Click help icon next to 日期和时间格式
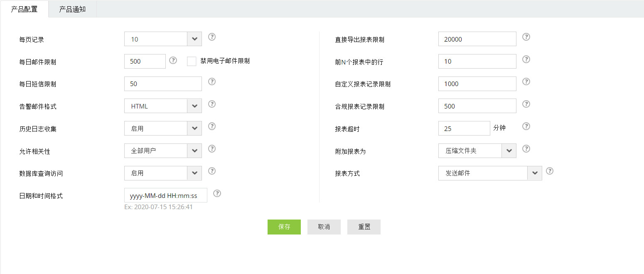Viewport: 644px width, 274px height. tap(217, 193)
